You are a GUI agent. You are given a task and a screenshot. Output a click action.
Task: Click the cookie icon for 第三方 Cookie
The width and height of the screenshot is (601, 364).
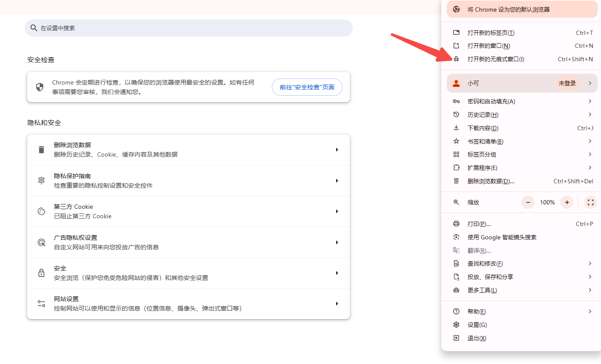41,211
